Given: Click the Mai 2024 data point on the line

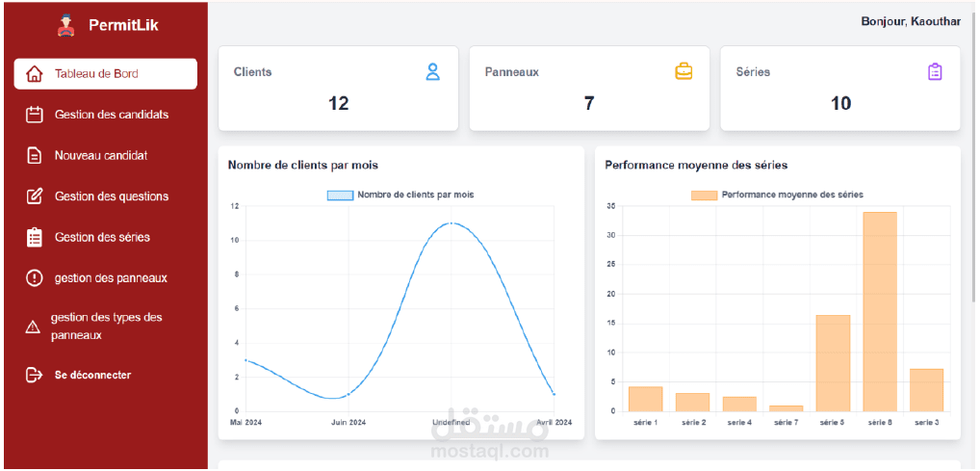Looking at the screenshot, I should pyautogui.click(x=246, y=360).
